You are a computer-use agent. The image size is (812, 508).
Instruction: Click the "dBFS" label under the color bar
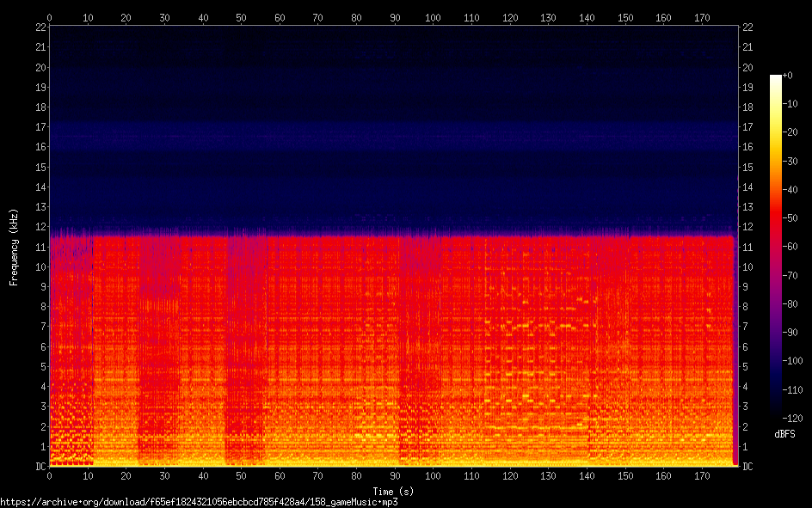pyautogui.click(x=785, y=432)
